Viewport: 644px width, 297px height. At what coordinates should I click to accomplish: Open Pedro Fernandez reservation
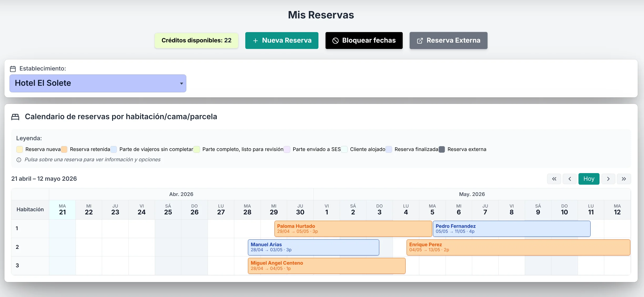(512, 229)
